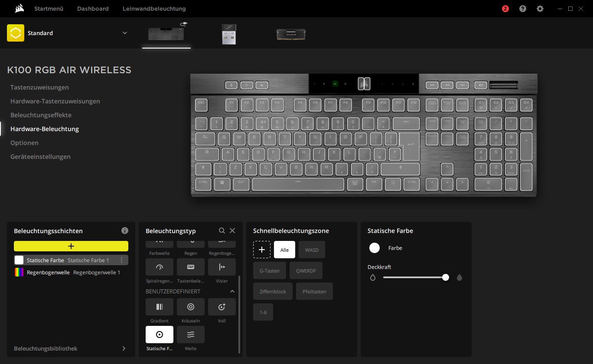This screenshot has height=364, width=593.
Task: Select the Ziffernblock lighting zone
Action: tap(273, 291)
